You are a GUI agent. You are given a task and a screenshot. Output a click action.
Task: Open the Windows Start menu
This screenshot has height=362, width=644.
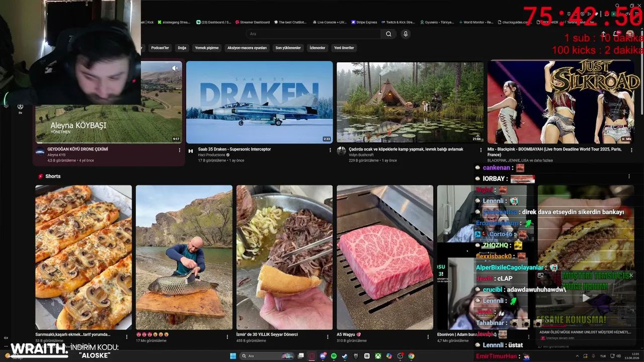tap(233, 356)
